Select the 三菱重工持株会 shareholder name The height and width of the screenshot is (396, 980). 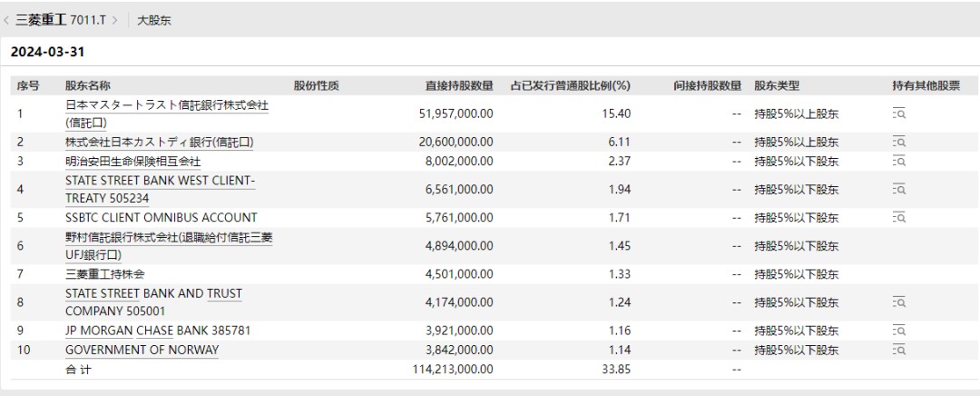105,274
